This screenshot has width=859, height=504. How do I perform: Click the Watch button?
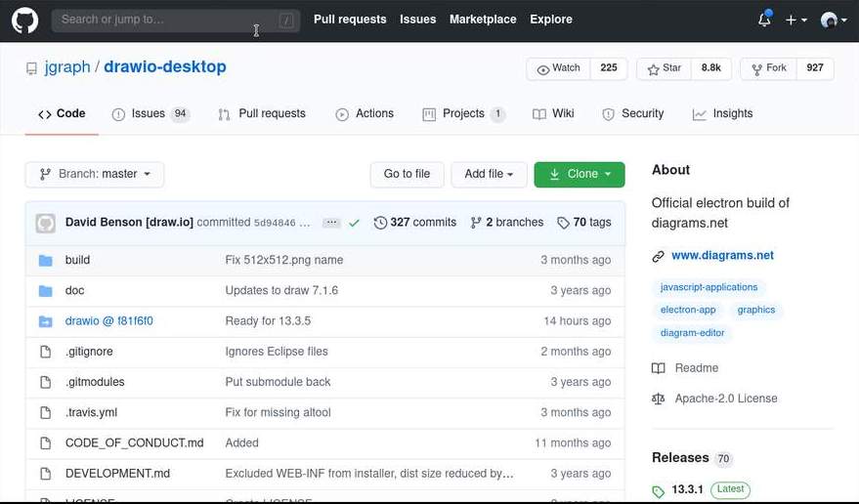click(x=558, y=68)
